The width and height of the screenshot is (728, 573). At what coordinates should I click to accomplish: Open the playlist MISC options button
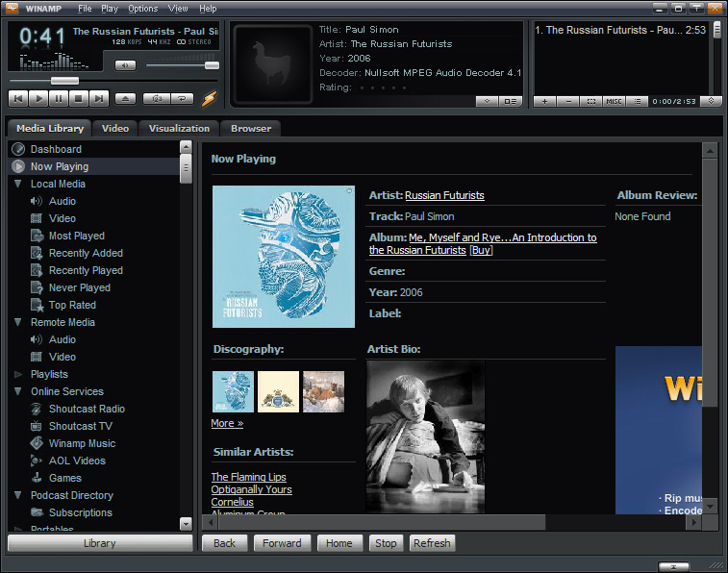click(x=614, y=101)
